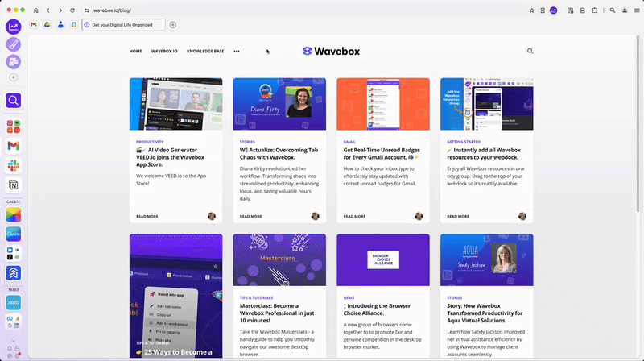
Task: Add a new tab with plus button
Action: tap(173, 25)
